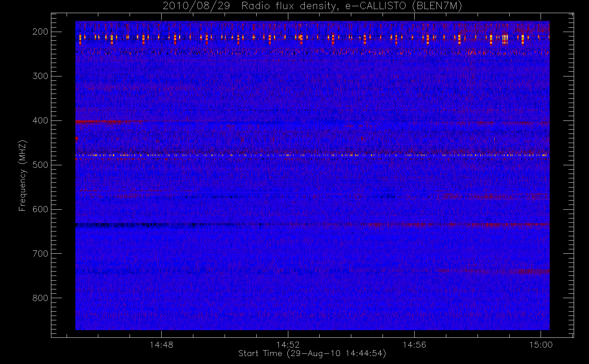Screen dimensions: 589x364
Task: Click the 800 frequency tick label
Action: [40, 298]
